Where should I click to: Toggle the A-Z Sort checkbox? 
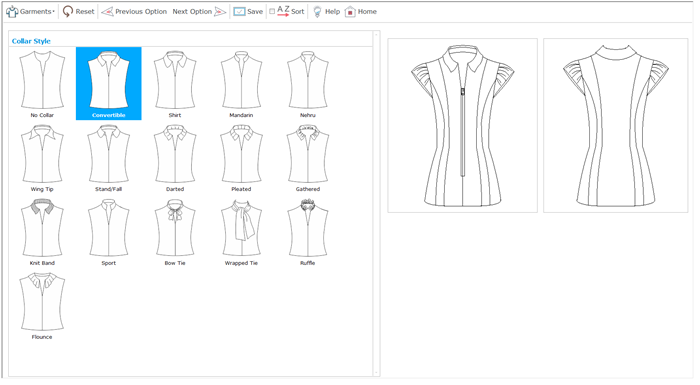272,12
